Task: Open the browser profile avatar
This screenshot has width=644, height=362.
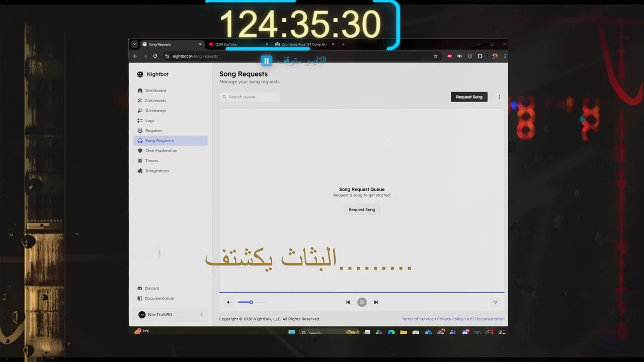Action: click(x=495, y=56)
